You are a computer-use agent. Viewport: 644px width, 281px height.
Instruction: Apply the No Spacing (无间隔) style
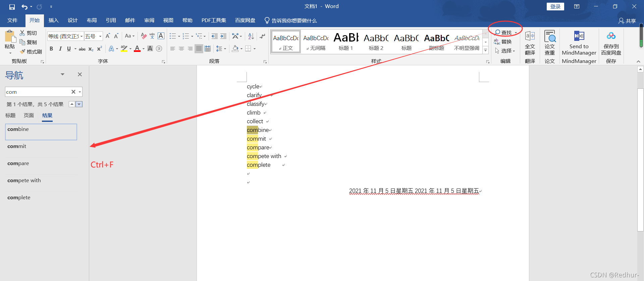[316, 42]
